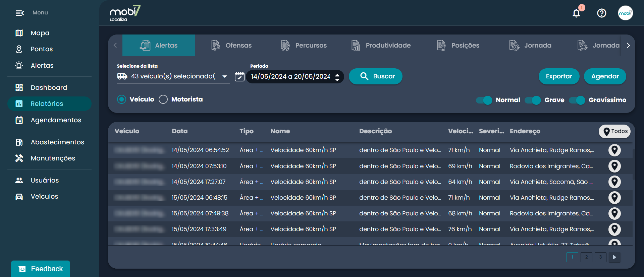
Task: Sort by the Veículo column header
Action: pyautogui.click(x=127, y=131)
